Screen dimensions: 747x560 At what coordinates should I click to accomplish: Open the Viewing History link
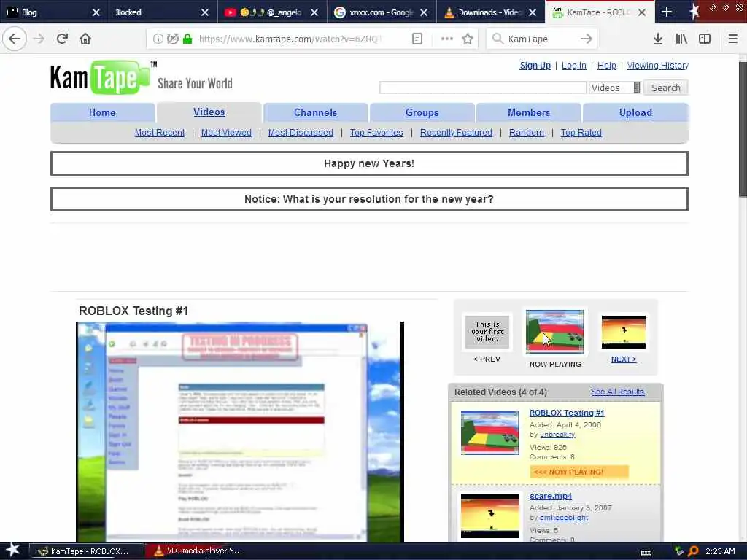tap(657, 66)
